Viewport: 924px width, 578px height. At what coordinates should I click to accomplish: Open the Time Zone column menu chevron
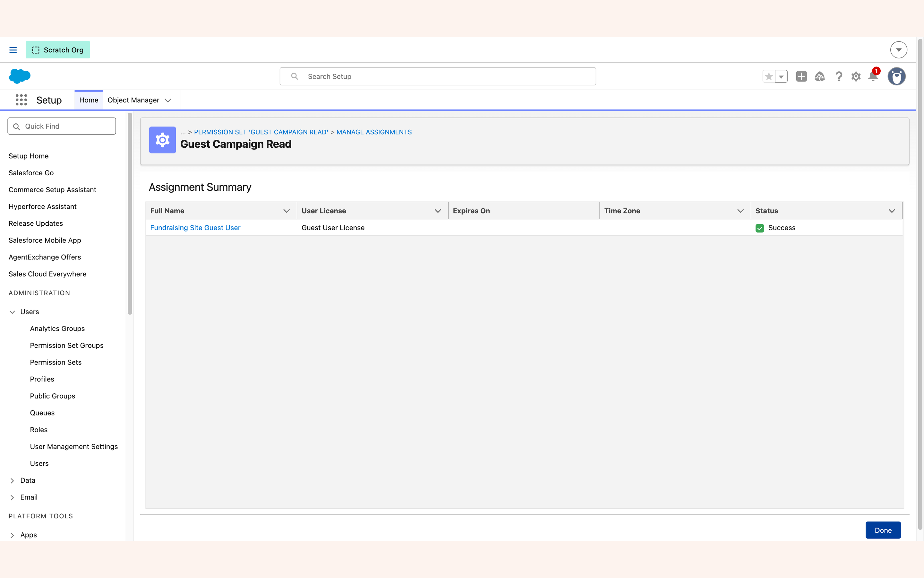[x=740, y=211]
